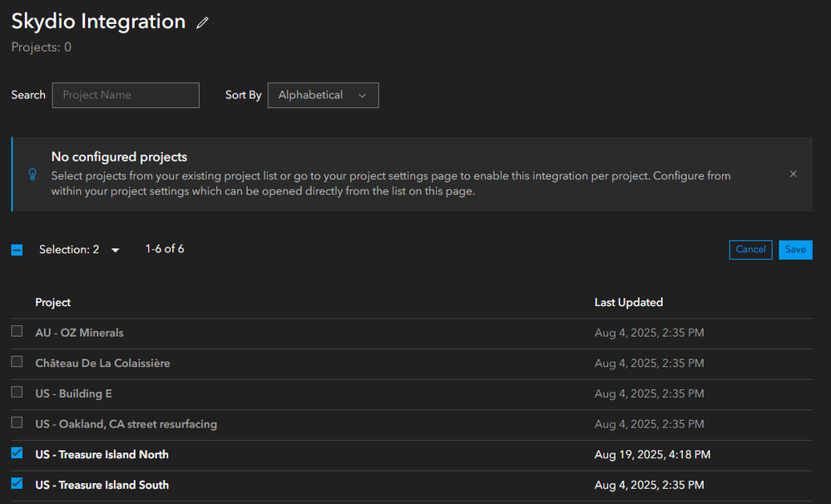This screenshot has height=504, width=831.
Task: Click the pencil icon to rename Skydio Integration
Action: [x=202, y=23]
